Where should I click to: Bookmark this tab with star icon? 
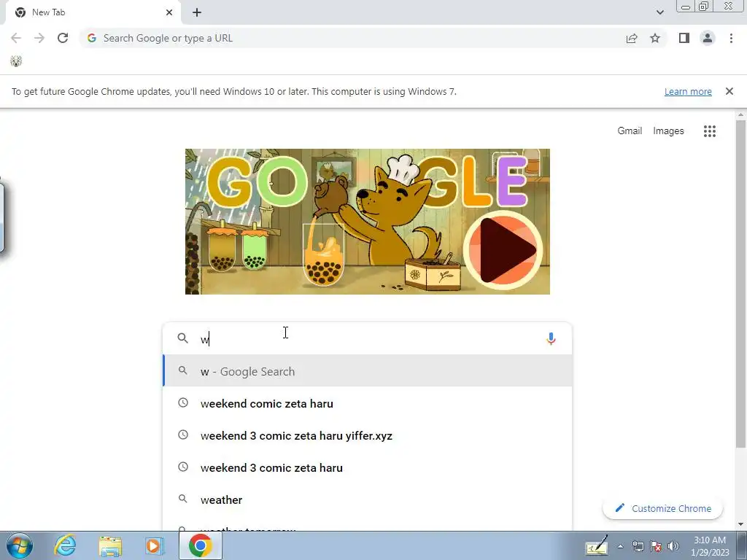pos(655,38)
